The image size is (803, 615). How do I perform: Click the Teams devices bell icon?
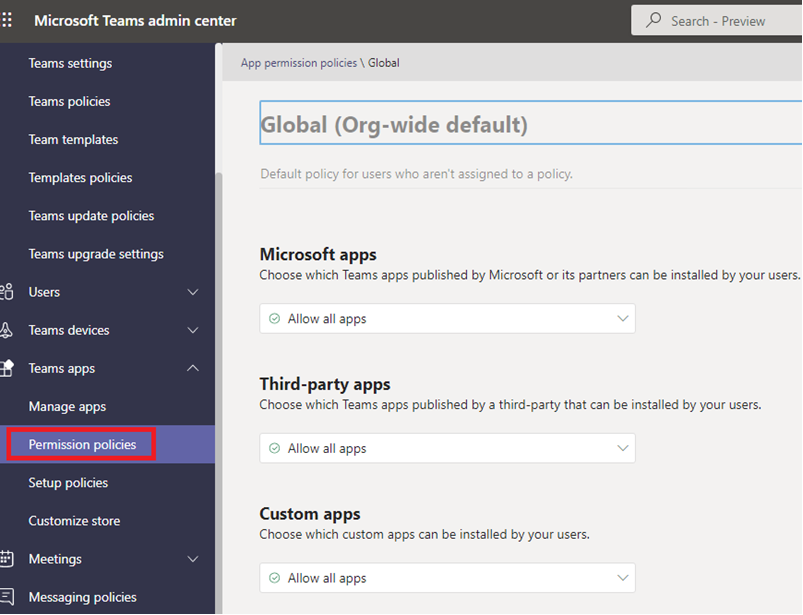click(6, 330)
